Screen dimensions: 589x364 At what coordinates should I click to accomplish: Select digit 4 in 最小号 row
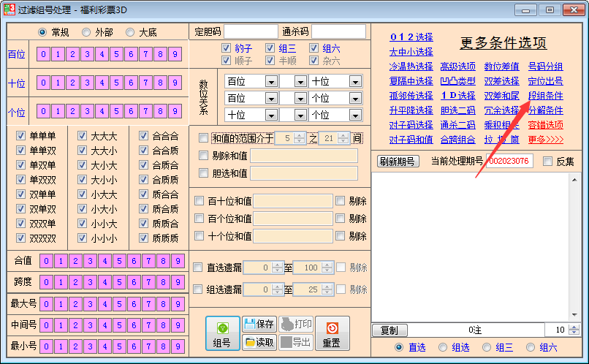coord(104,346)
